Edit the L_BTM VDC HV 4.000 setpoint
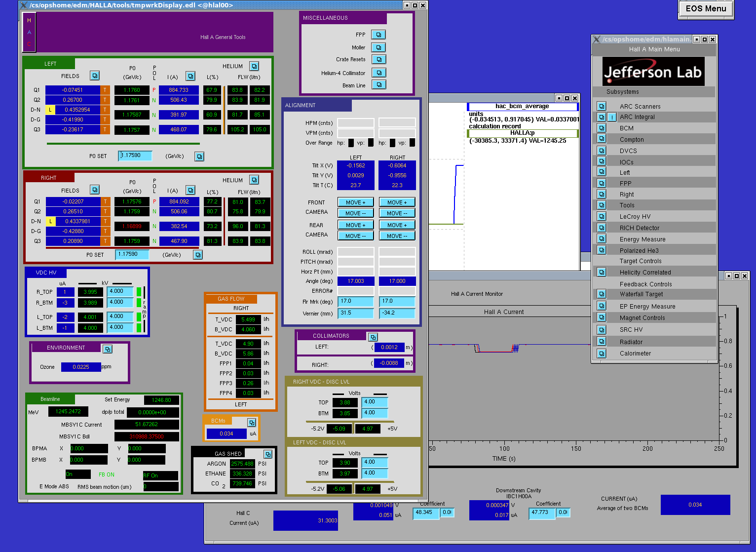 (120, 327)
